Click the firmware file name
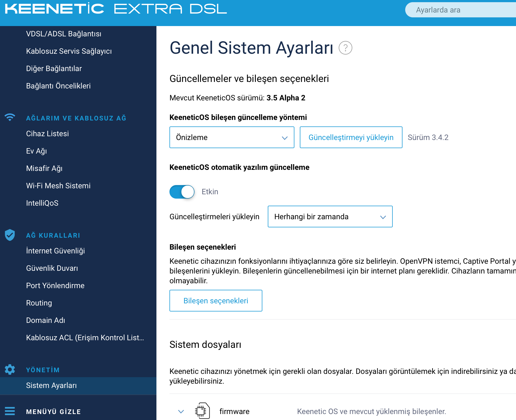Image resolution: width=516 pixels, height=420 pixels. pos(234,411)
